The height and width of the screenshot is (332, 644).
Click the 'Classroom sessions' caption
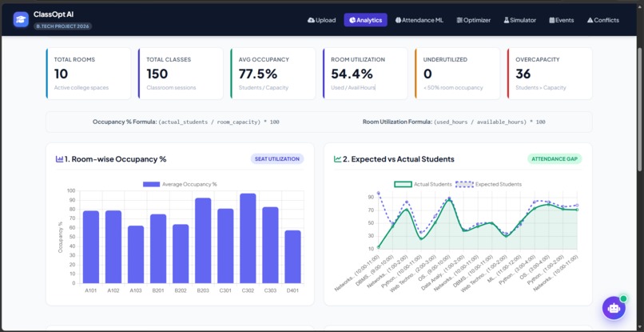(x=171, y=88)
